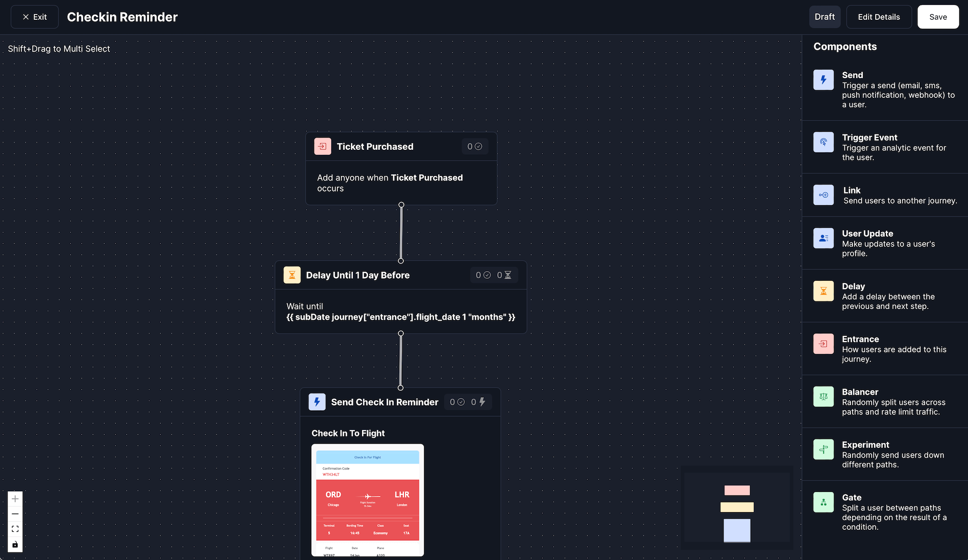968x560 pixels.
Task: Click the subDate flight_date expression text
Action: [401, 317]
